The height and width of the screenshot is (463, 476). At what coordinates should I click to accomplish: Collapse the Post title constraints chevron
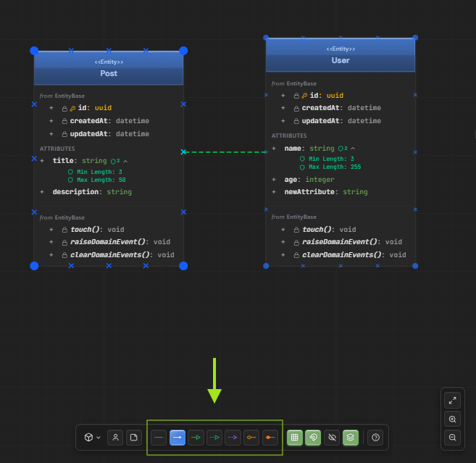pos(125,161)
